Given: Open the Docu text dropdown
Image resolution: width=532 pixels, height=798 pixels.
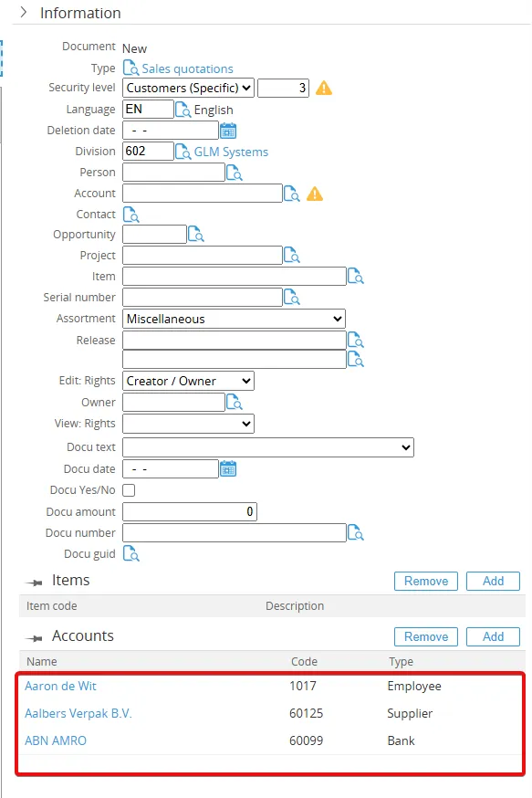Looking at the screenshot, I should 268,447.
